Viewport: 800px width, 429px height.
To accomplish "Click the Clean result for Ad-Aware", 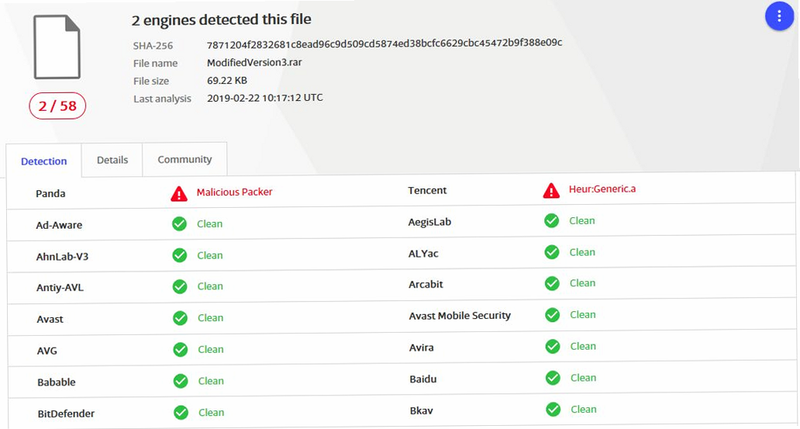I will (x=210, y=224).
